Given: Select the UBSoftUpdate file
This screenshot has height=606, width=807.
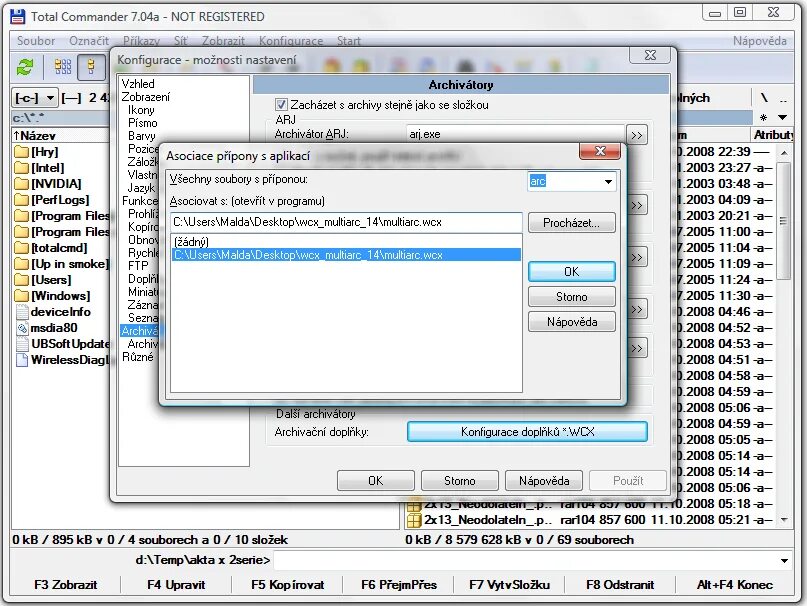Looking at the screenshot, I should click(70, 344).
